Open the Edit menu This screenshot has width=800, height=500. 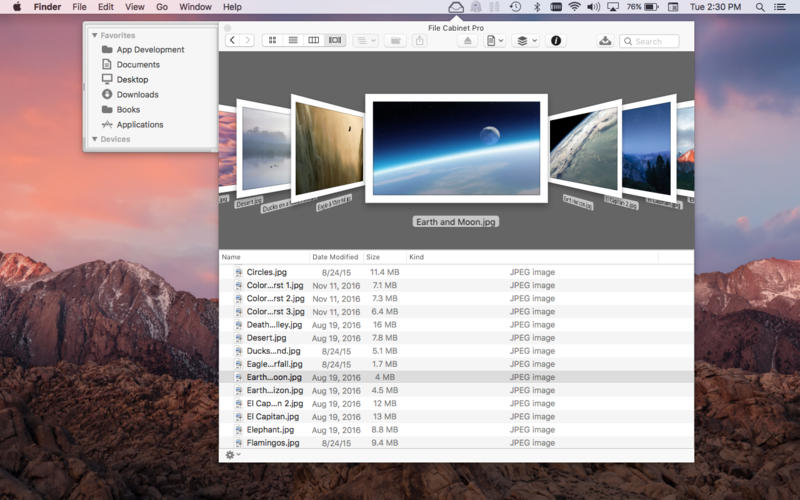coord(106,7)
